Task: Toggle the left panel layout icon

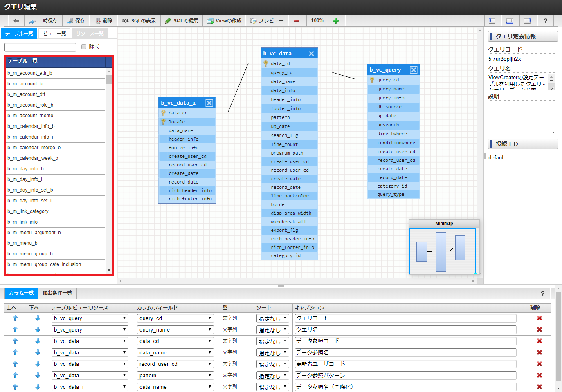Action: coord(492,21)
